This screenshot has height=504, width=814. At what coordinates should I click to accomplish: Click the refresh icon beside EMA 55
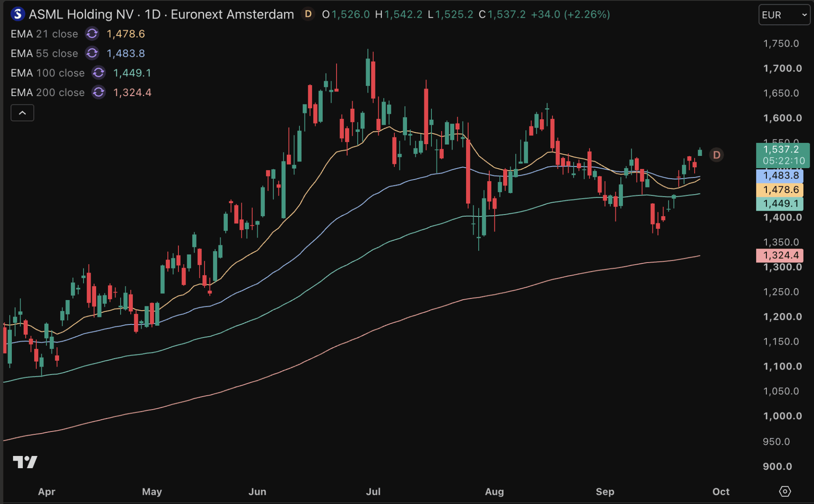[x=92, y=53]
